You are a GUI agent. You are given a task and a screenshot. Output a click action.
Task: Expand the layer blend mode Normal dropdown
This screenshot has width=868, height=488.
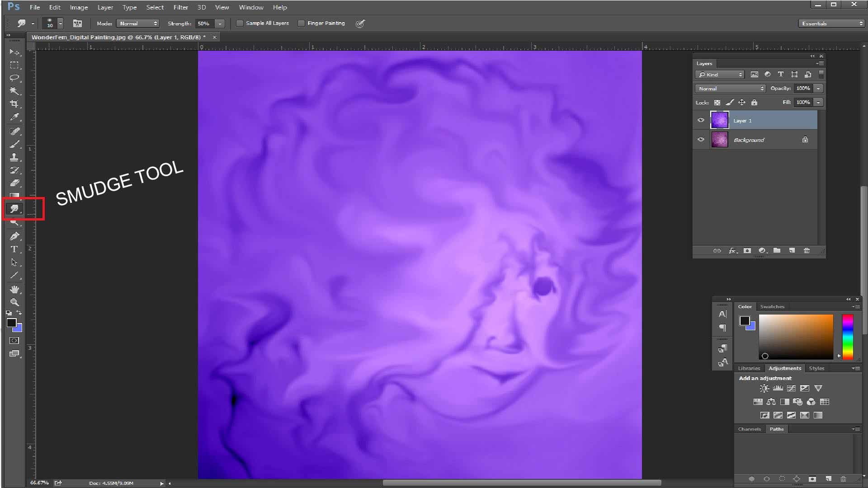[730, 89]
